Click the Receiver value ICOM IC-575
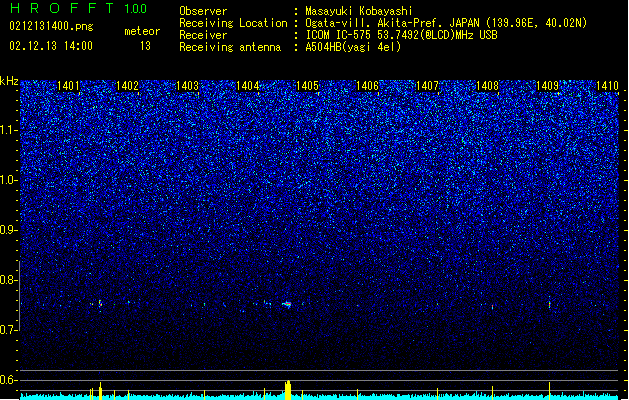The height and width of the screenshot is (400, 629). pyautogui.click(x=401, y=35)
